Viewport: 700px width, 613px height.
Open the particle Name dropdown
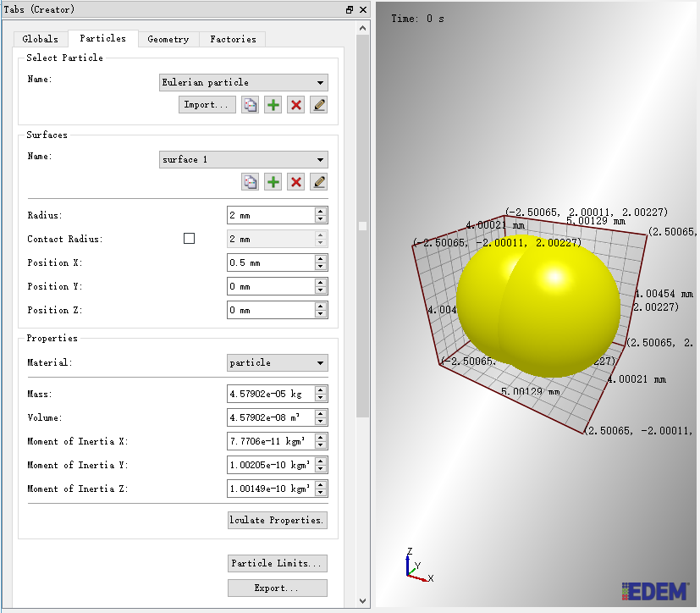(243, 83)
